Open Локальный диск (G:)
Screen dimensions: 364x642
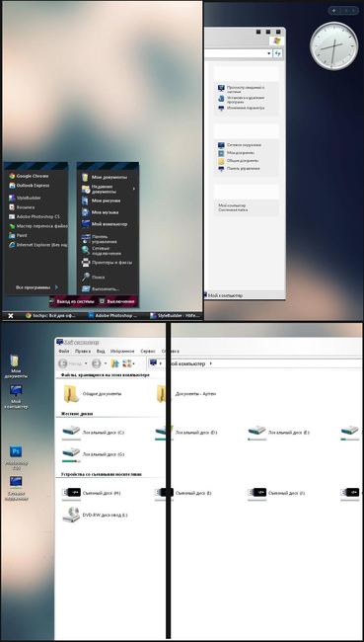(x=94, y=454)
